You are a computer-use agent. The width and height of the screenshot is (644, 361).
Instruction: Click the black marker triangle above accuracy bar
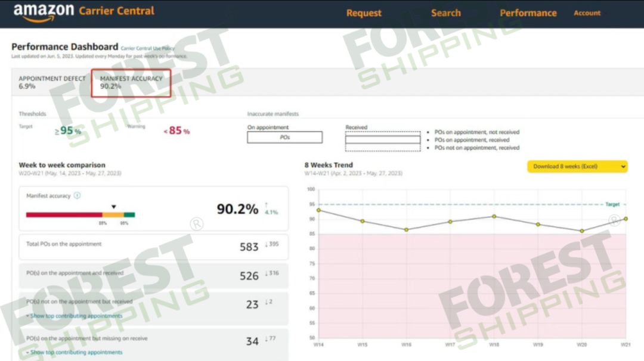[x=114, y=207]
